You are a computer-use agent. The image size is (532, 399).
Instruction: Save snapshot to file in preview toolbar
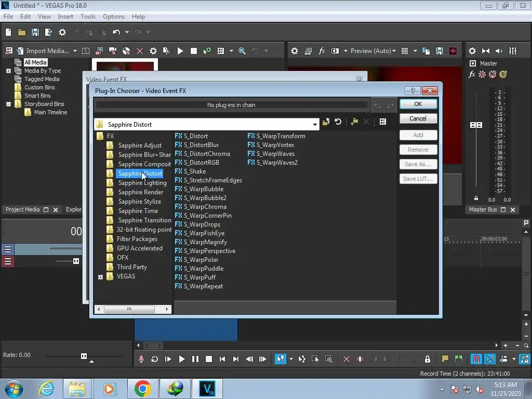coord(440,51)
